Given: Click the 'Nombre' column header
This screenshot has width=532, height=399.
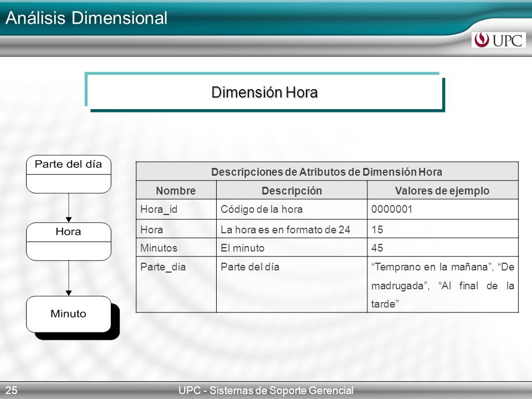Looking at the screenshot, I should [176, 190].
